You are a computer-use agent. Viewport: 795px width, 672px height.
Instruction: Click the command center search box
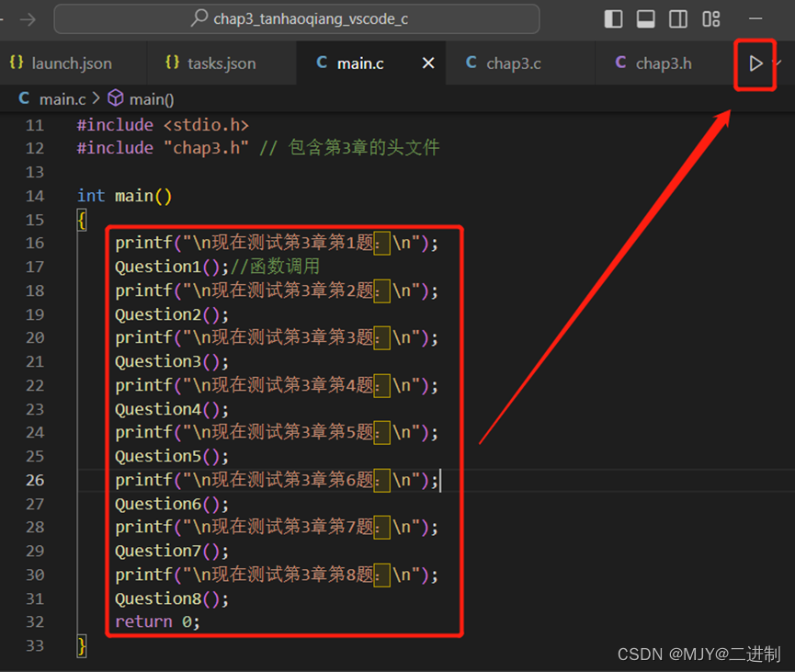pyautogui.click(x=297, y=19)
